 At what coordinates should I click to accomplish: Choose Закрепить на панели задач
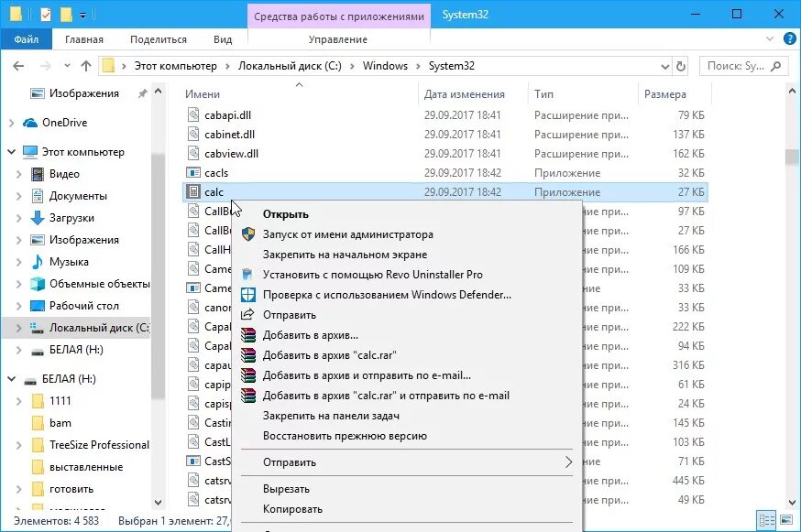[331, 416]
